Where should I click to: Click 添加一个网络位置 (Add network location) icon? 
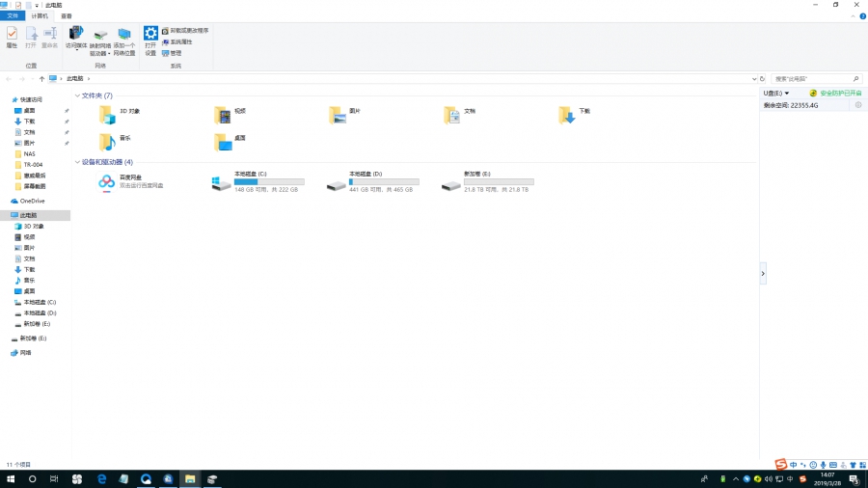pos(124,41)
